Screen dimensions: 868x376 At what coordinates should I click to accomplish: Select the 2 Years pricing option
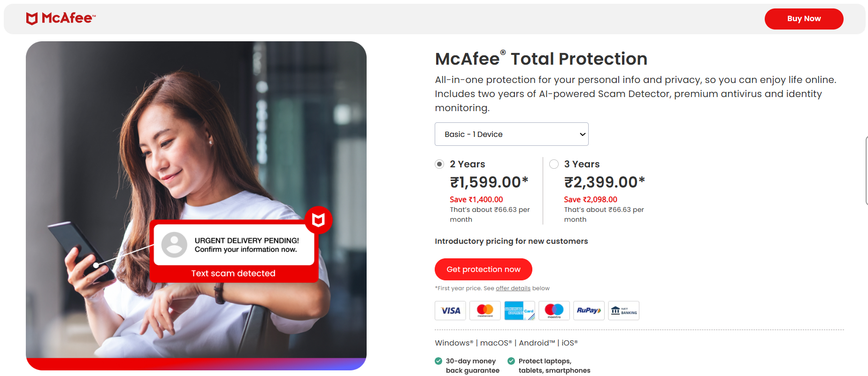(x=439, y=164)
